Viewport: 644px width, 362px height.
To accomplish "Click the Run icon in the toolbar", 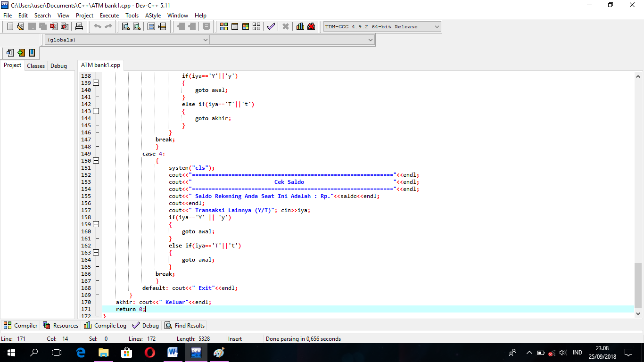I will [x=235, y=26].
